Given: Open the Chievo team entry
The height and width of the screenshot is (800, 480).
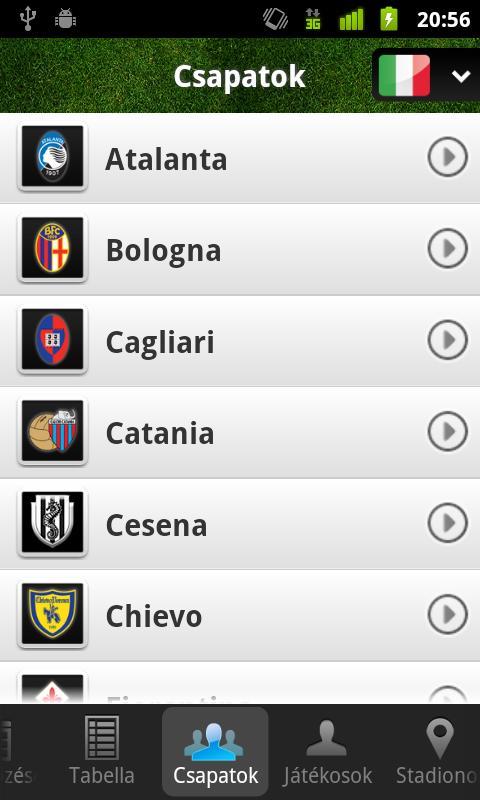Looking at the screenshot, I should 240,615.
